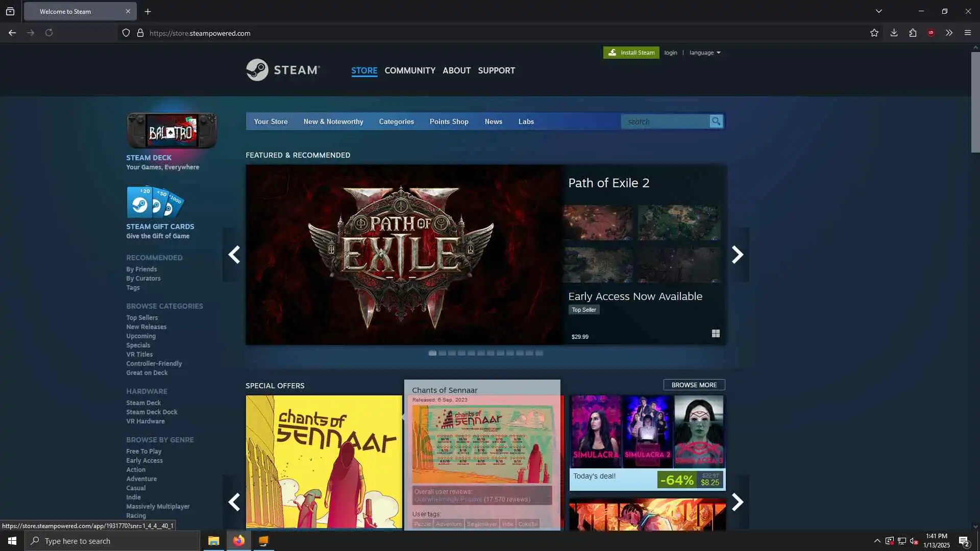
Task: Bookmark this page with star icon
Action: tap(874, 33)
